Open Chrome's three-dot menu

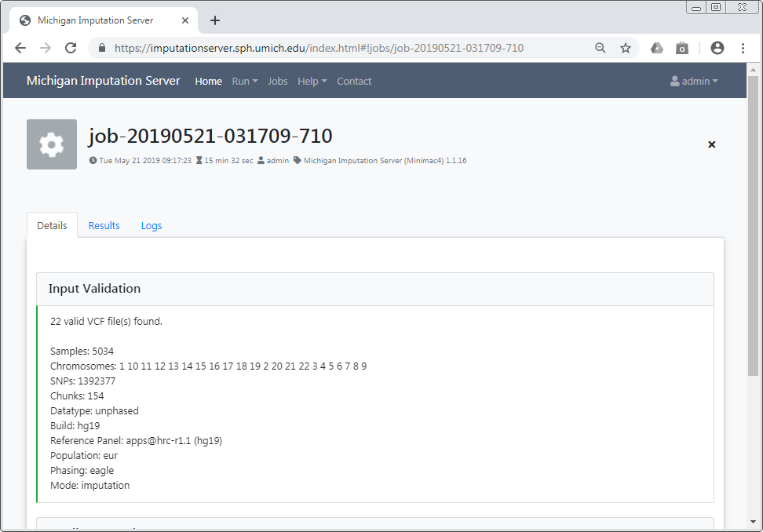(743, 48)
